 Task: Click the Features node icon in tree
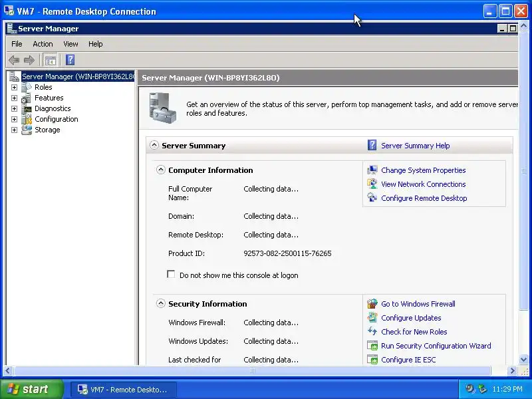(27, 98)
